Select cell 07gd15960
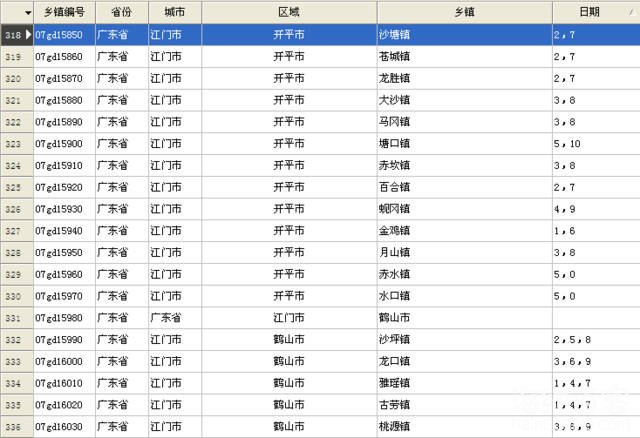The height and width of the screenshot is (438, 640). (64, 274)
